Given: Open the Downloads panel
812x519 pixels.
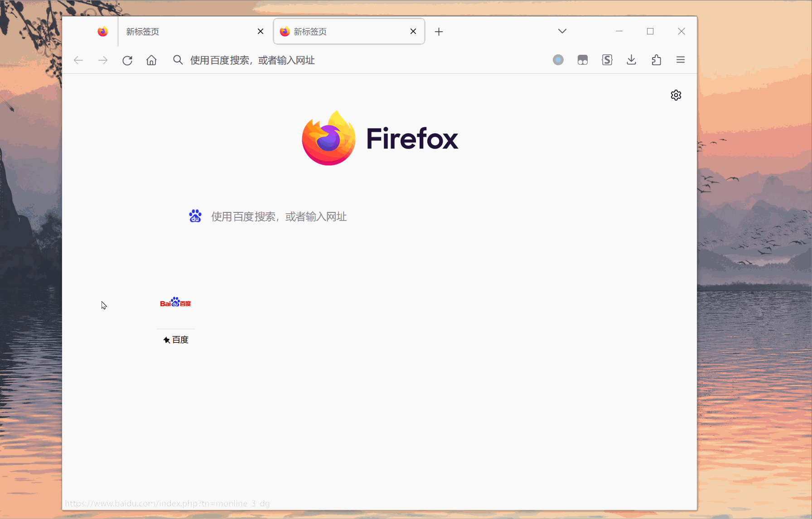Looking at the screenshot, I should (631, 60).
